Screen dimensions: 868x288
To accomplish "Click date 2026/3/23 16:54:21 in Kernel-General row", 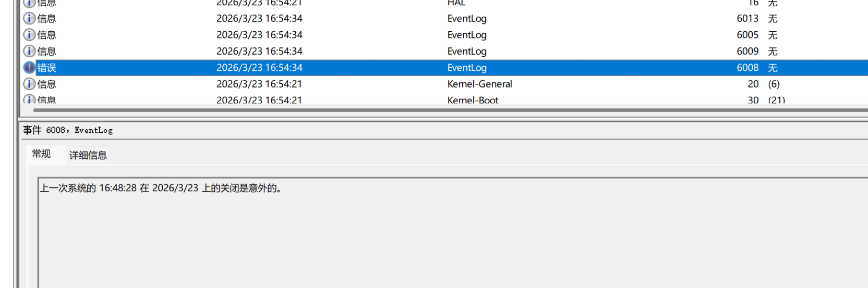I will pyautogui.click(x=259, y=84).
